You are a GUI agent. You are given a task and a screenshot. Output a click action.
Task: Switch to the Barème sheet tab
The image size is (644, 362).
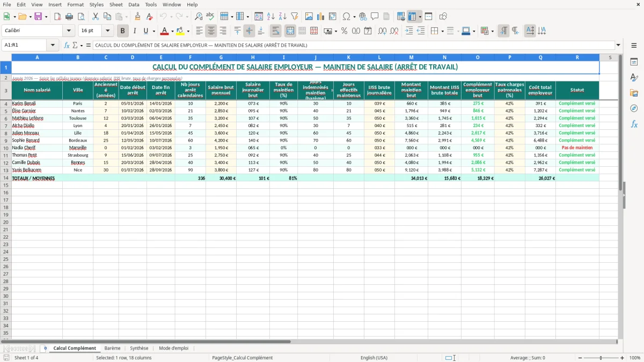(113, 348)
